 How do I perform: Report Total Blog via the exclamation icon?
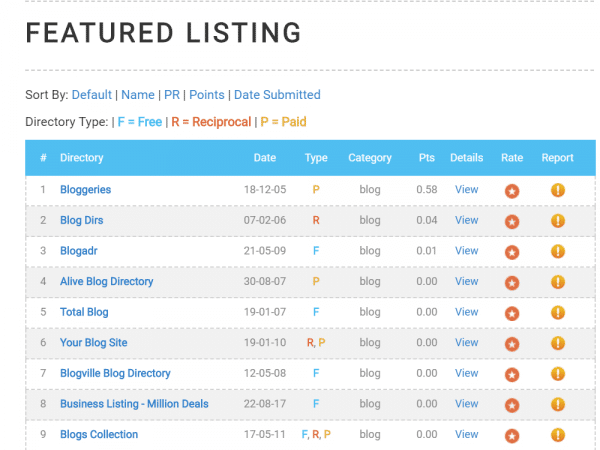(x=558, y=312)
